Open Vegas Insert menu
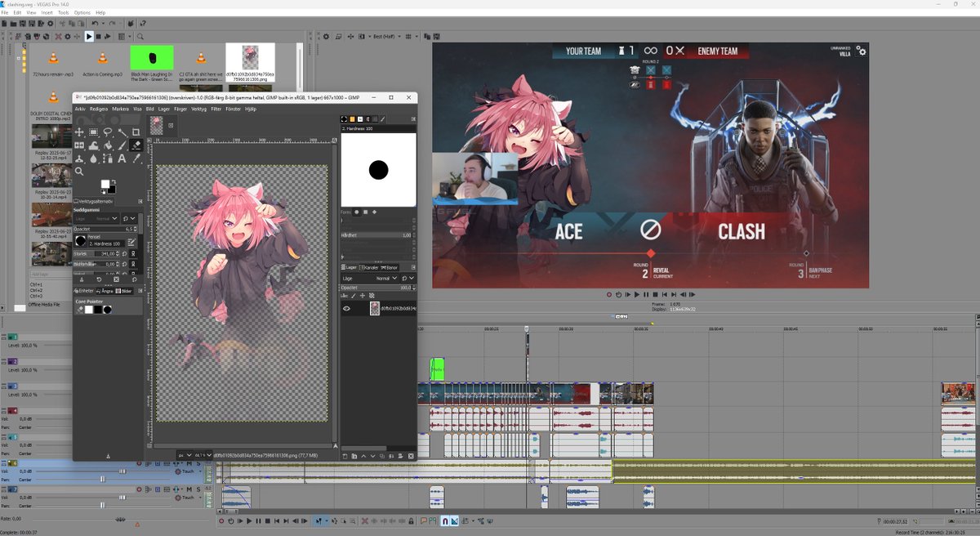980x536 pixels. click(47, 13)
